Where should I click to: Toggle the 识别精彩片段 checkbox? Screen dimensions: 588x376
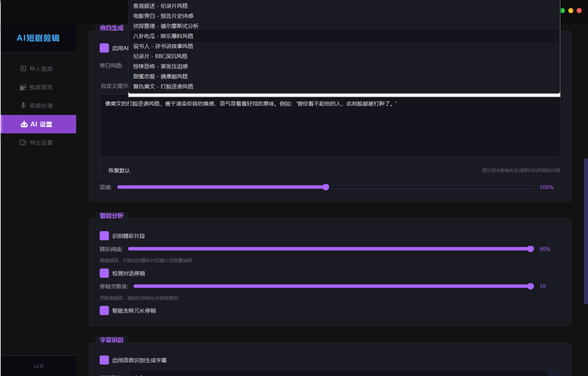(x=105, y=236)
